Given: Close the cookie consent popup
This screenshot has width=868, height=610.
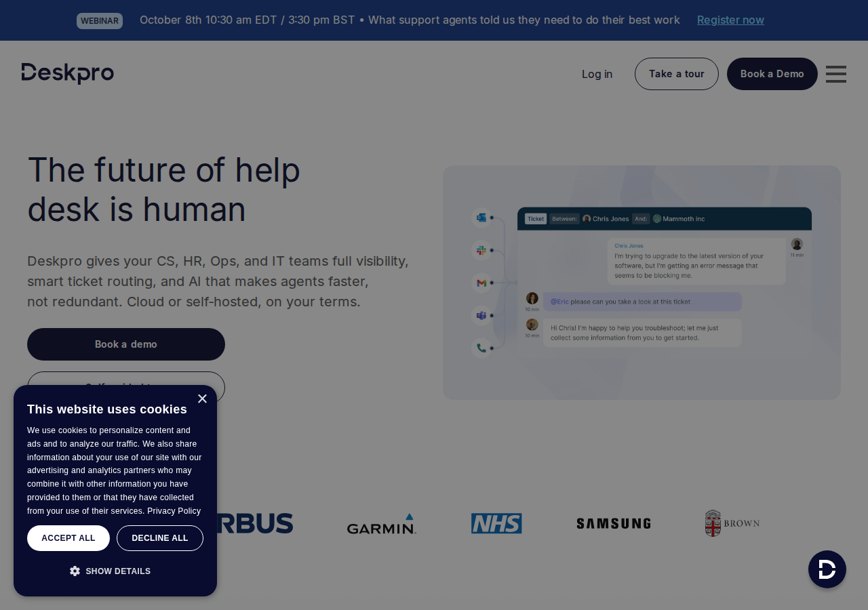Looking at the screenshot, I should click(202, 399).
